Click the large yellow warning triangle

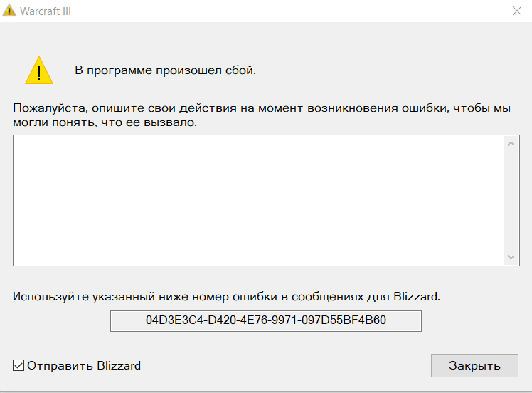pyautogui.click(x=39, y=70)
